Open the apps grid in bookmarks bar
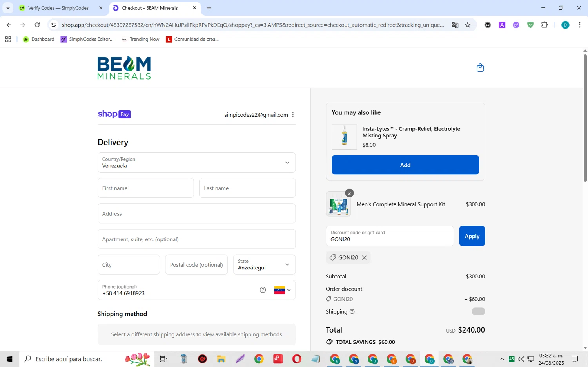Viewport: 588px width, 367px height. click(8, 39)
